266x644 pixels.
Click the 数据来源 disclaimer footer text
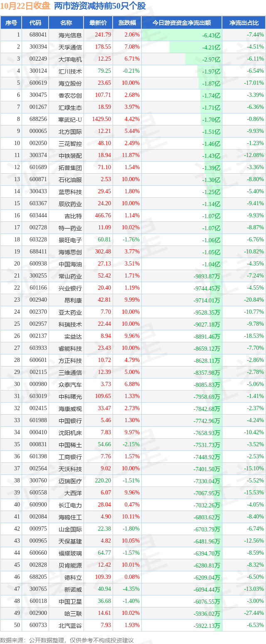tap(67, 640)
